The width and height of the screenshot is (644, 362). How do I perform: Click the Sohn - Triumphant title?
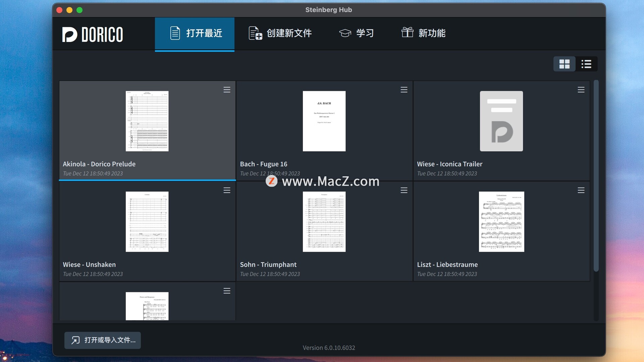click(x=268, y=264)
